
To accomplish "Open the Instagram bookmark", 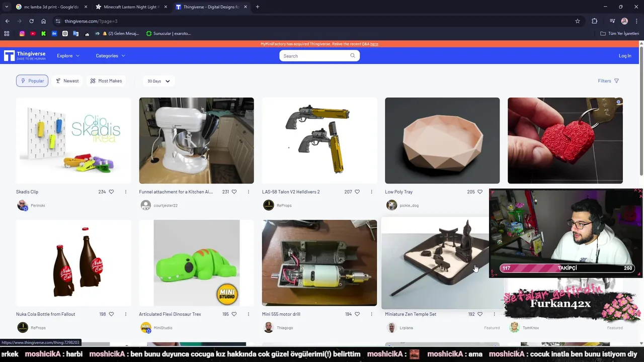I will (22, 34).
